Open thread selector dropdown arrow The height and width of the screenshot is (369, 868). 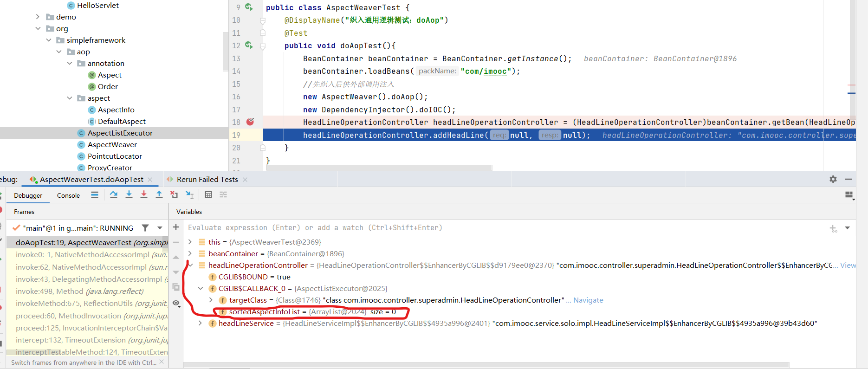pyautogui.click(x=160, y=228)
